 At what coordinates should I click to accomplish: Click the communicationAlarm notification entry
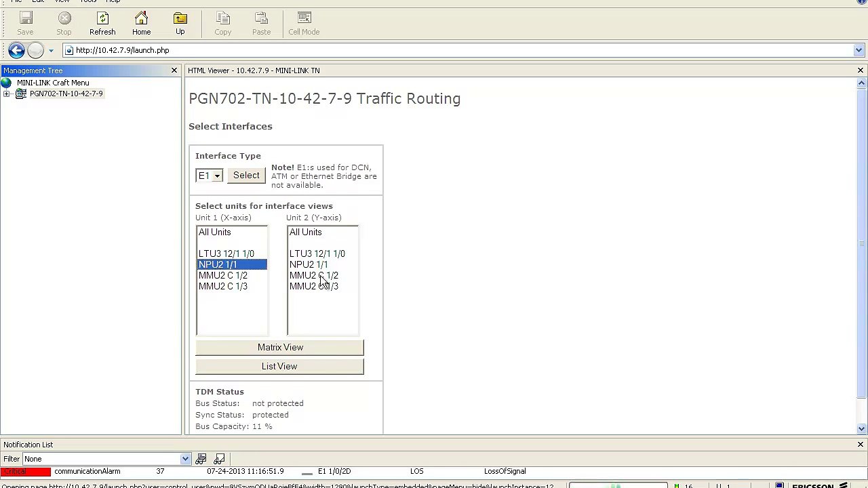tap(87, 471)
